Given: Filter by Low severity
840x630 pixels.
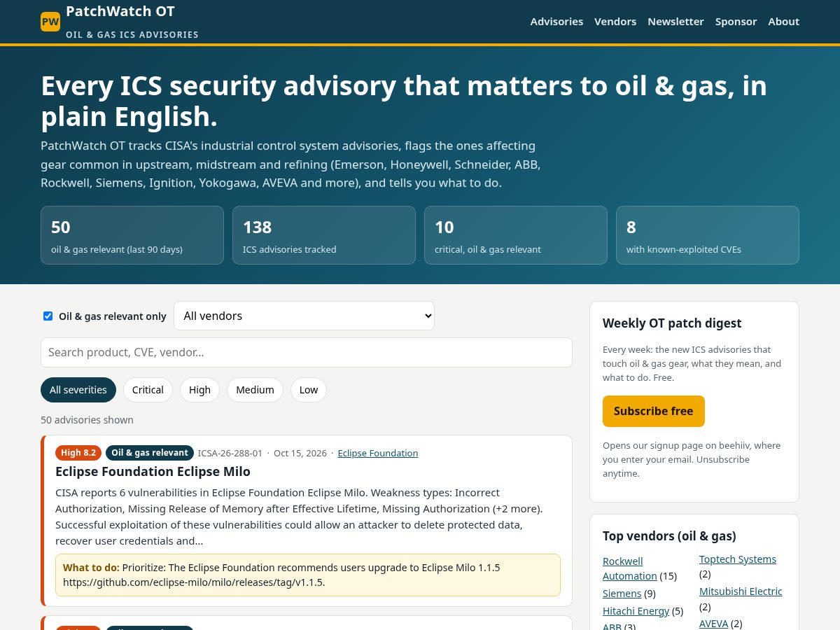Looking at the screenshot, I should (309, 390).
